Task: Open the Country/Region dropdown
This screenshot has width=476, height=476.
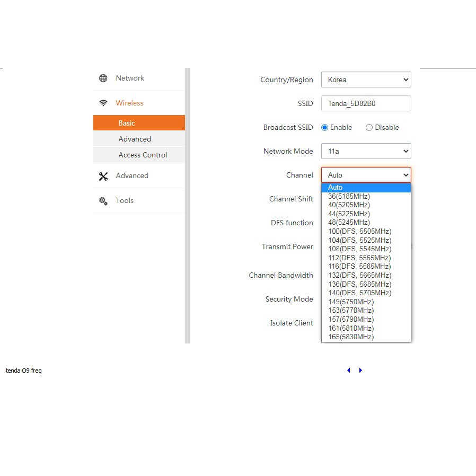Action: [366, 80]
